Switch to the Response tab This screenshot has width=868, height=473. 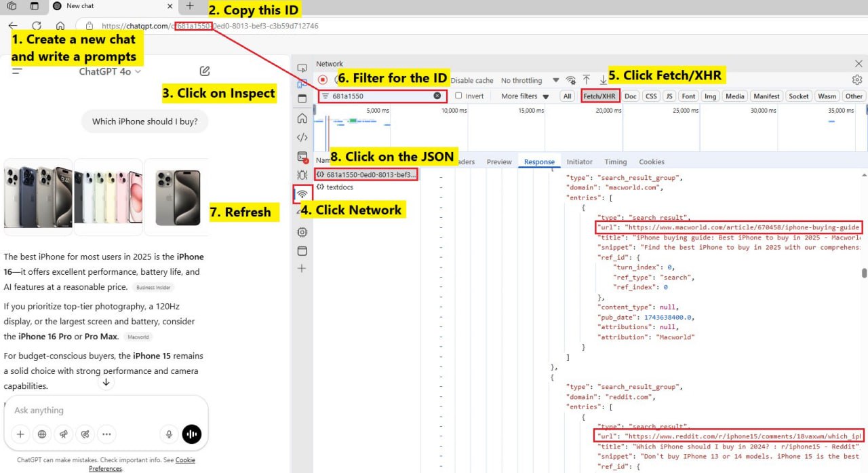[539, 162]
